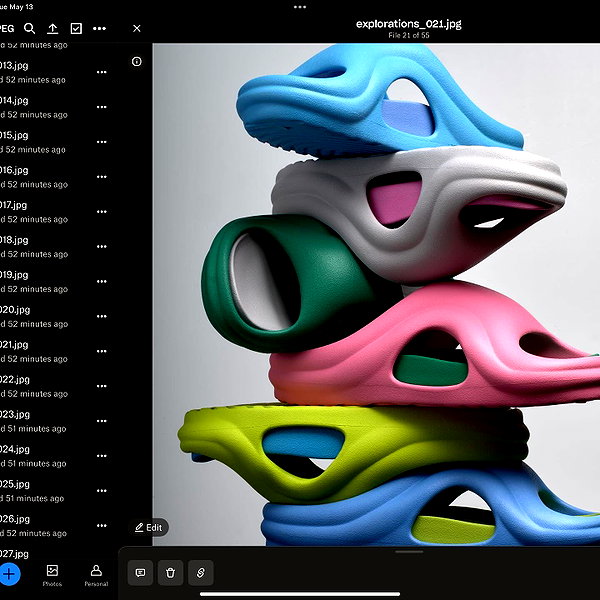This screenshot has height=600, width=600.
Task: Open more options for 016.jpg
Action: [x=101, y=177]
